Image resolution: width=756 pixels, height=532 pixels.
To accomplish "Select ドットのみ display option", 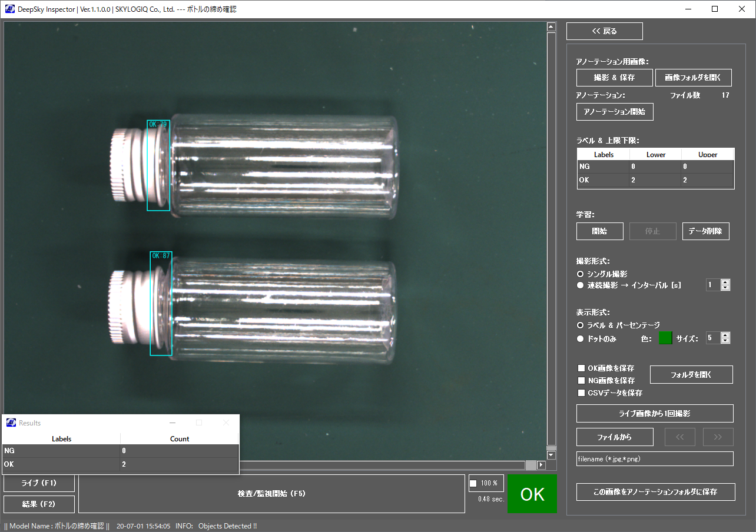I will pos(581,339).
